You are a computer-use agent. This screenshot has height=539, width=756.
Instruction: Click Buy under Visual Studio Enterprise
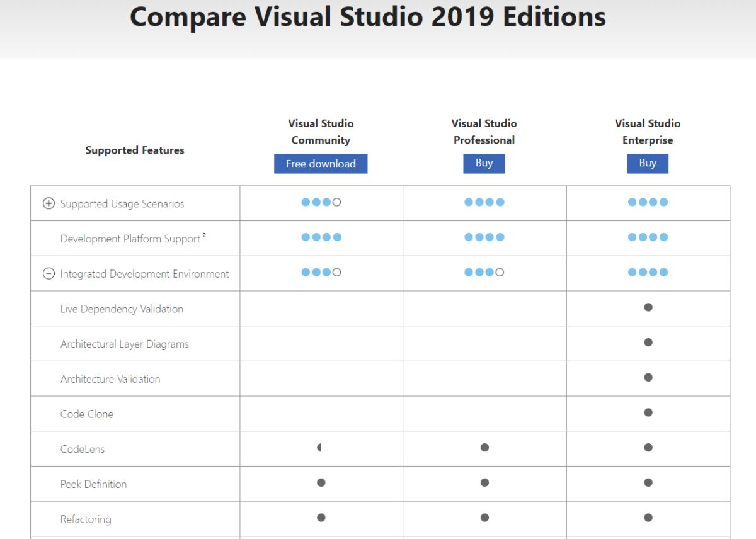point(648,163)
